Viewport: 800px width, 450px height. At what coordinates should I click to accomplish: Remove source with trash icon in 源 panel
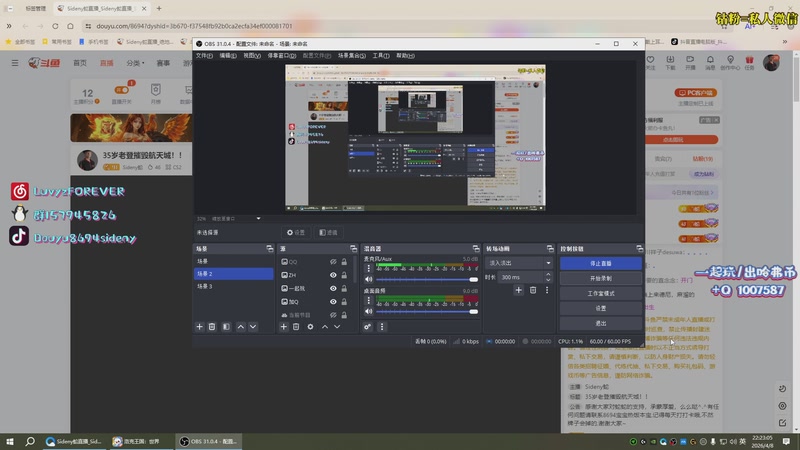(x=296, y=327)
